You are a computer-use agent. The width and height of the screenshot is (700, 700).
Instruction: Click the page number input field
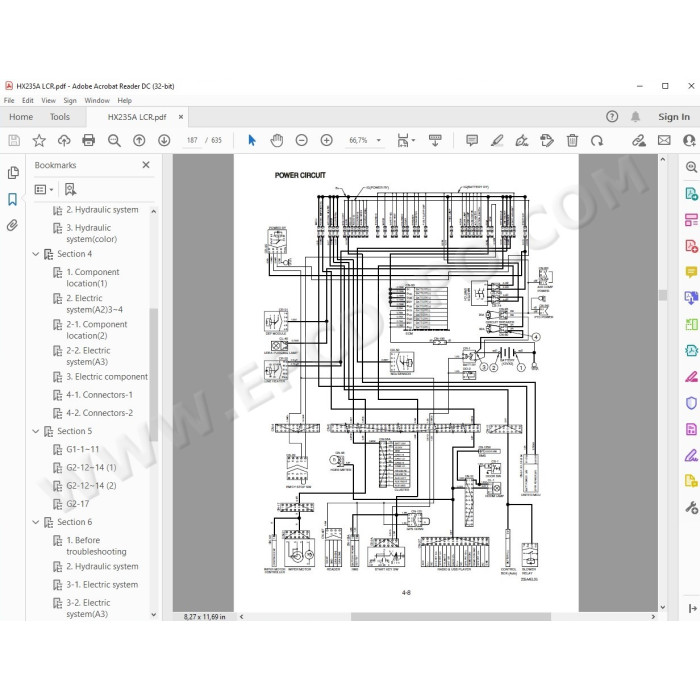tap(192, 141)
